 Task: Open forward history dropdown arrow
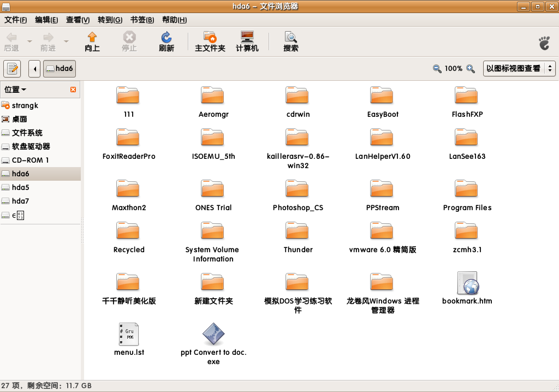click(x=66, y=41)
